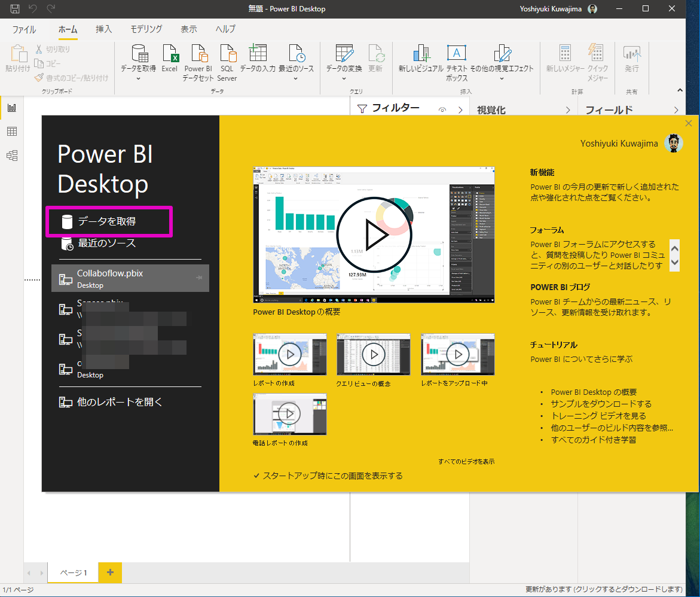The height and width of the screenshot is (597, 700).
Task: Select the ヘルプ ribbon tab
Action: pos(225,29)
